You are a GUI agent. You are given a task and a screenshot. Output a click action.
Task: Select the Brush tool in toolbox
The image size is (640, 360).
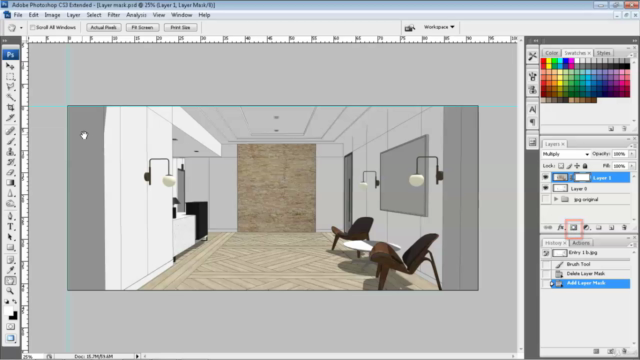coord(10,141)
